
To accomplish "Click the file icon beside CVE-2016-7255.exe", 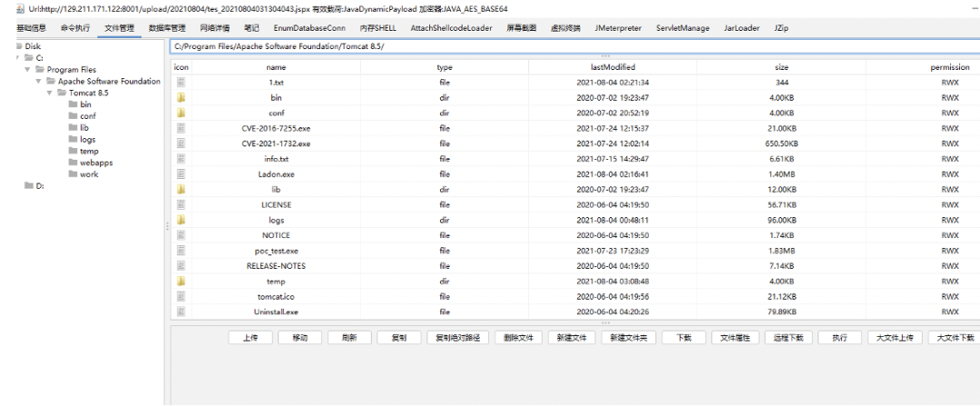I will tap(181, 128).
